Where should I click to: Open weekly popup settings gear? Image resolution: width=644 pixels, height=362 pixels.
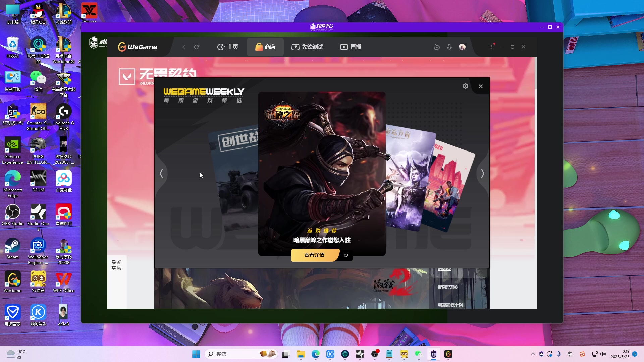coord(466,86)
